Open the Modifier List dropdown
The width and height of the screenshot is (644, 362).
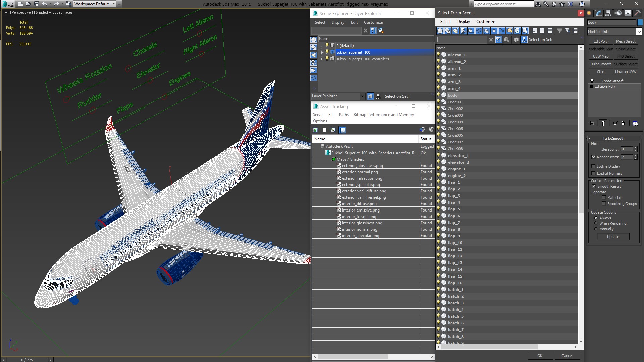639,32
